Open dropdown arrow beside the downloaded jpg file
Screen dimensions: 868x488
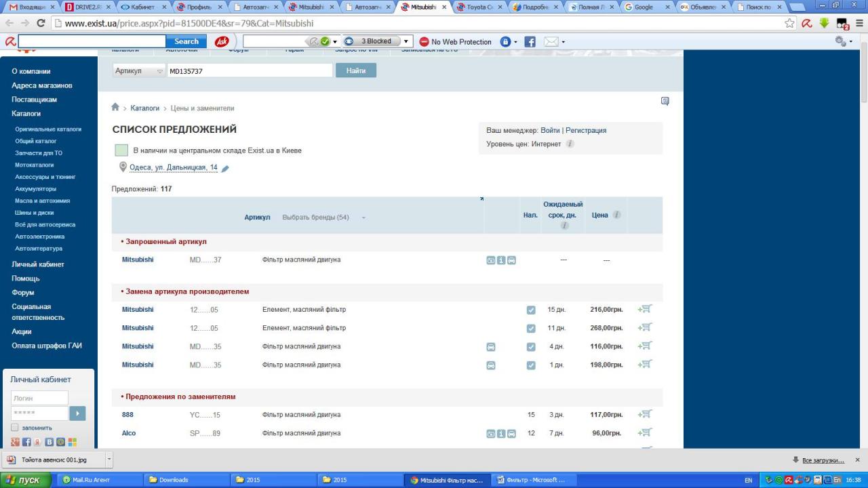pyautogui.click(x=109, y=460)
